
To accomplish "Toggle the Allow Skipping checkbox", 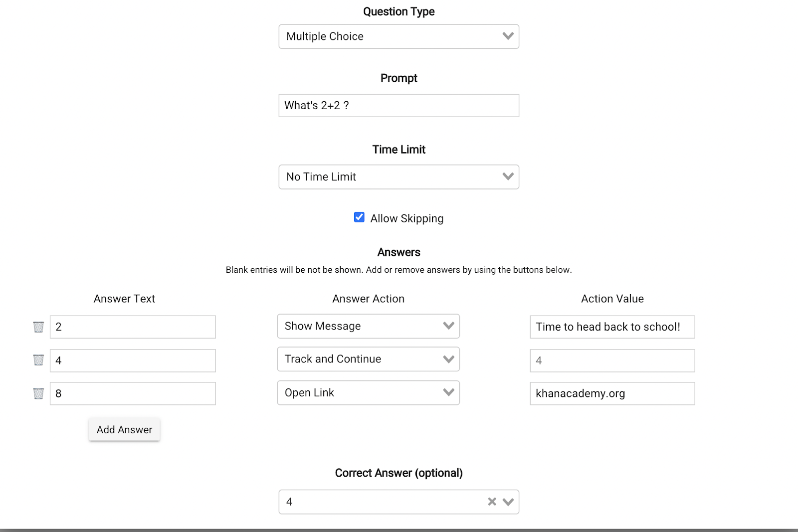I will 359,217.
